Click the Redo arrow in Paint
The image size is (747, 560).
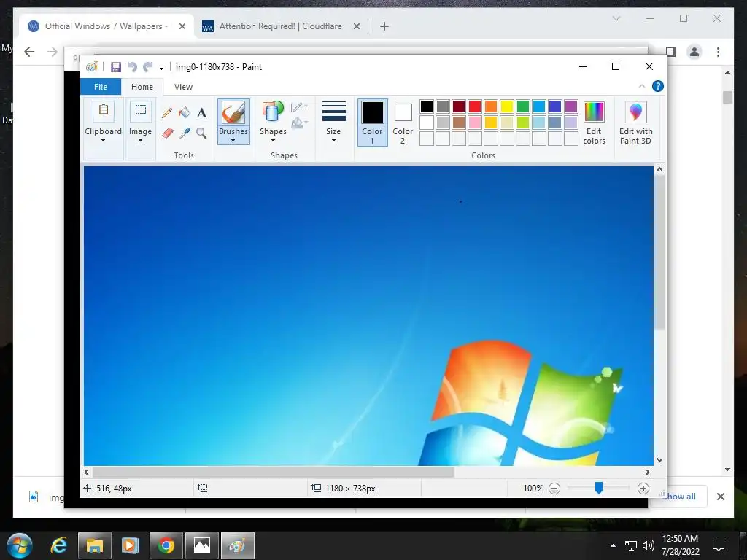coord(148,67)
